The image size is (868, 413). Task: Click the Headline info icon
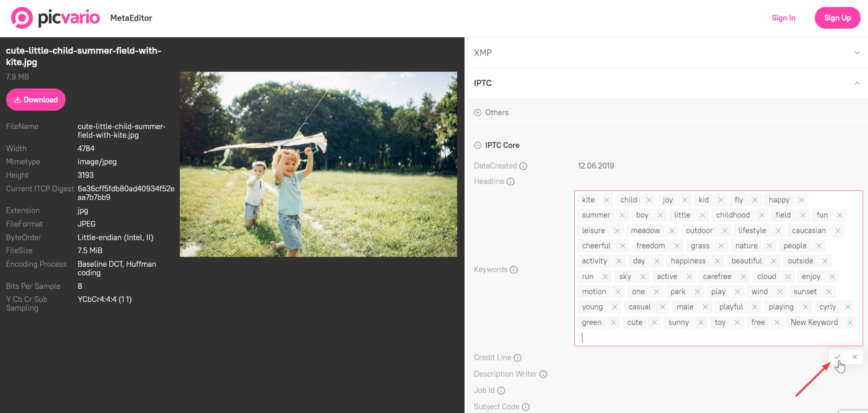[x=510, y=181]
